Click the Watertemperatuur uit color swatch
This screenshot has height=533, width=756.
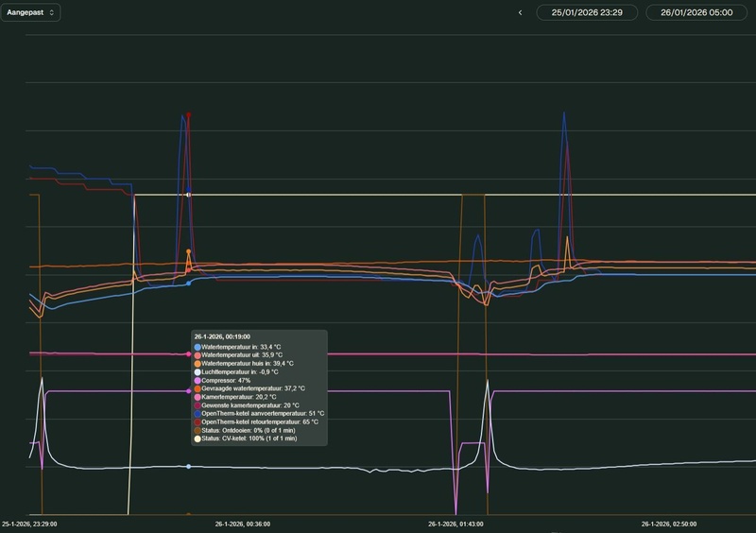[198, 355]
